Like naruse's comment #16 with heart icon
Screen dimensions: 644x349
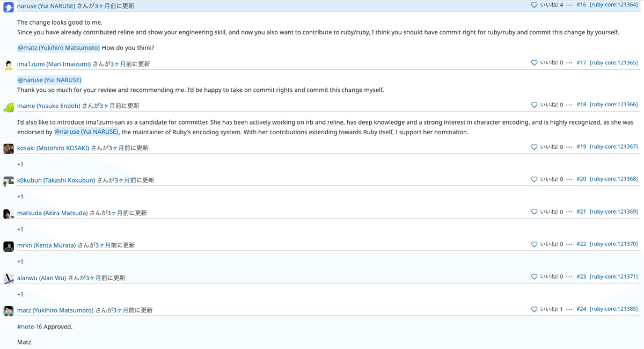[534, 5]
